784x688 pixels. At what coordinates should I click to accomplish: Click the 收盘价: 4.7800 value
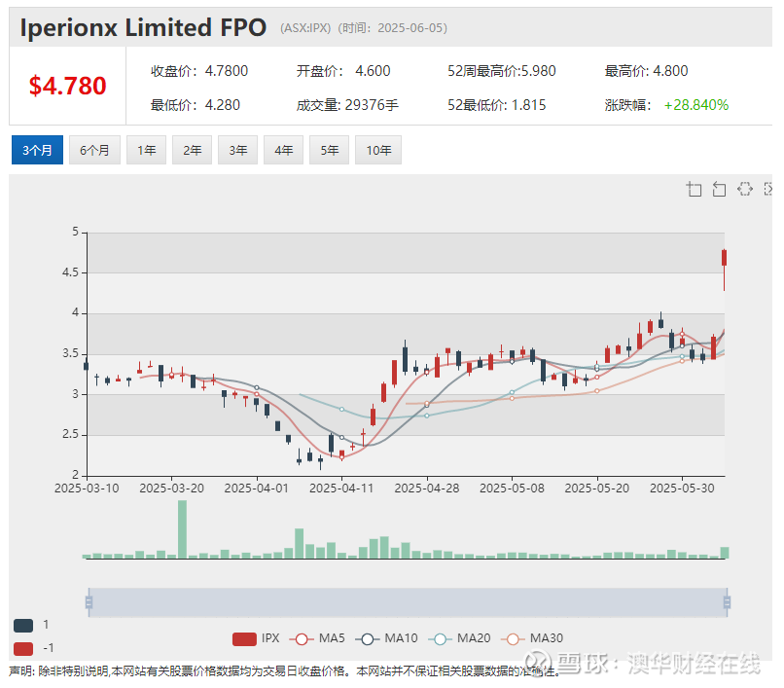199,71
